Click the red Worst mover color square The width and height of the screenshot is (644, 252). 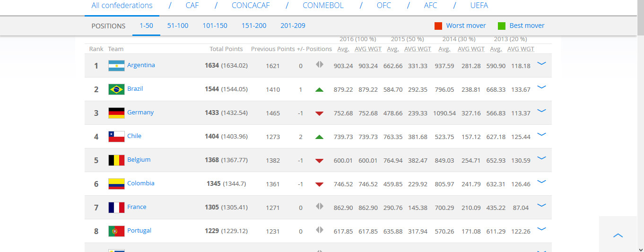pyautogui.click(x=438, y=26)
